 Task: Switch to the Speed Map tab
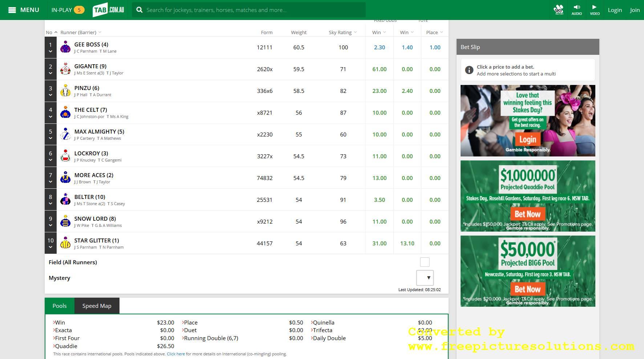[97, 306]
